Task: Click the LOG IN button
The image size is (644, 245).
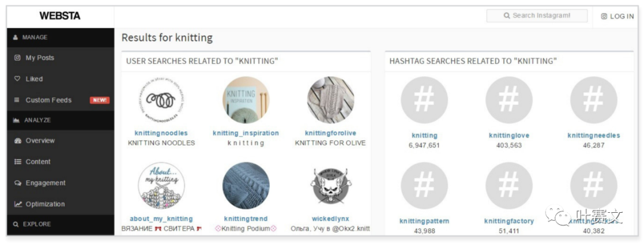Action: pyautogui.click(x=617, y=16)
